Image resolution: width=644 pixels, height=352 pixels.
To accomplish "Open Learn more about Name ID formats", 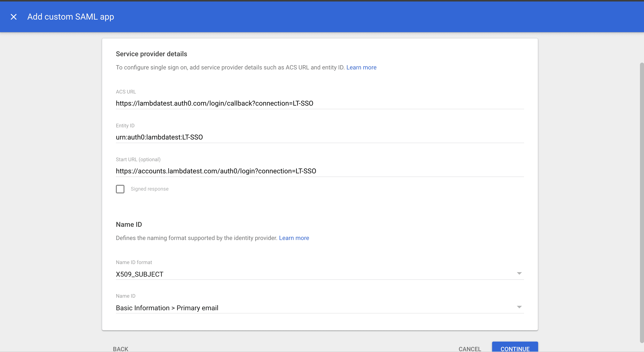I will coord(294,238).
